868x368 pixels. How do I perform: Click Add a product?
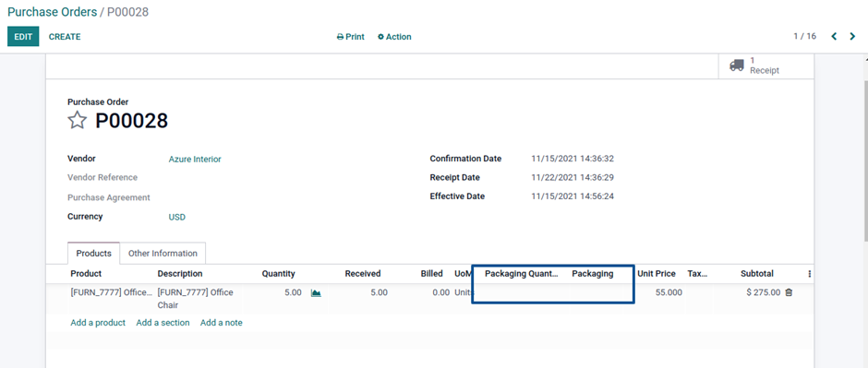coord(98,323)
